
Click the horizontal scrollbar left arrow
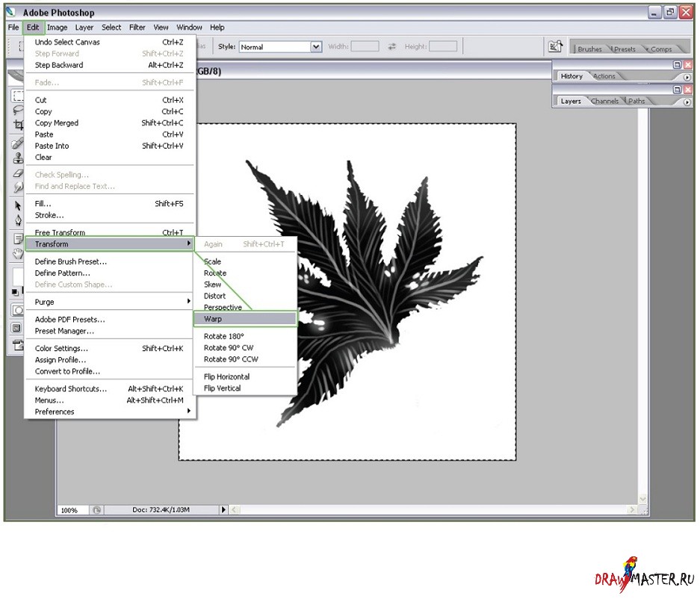pos(234,509)
